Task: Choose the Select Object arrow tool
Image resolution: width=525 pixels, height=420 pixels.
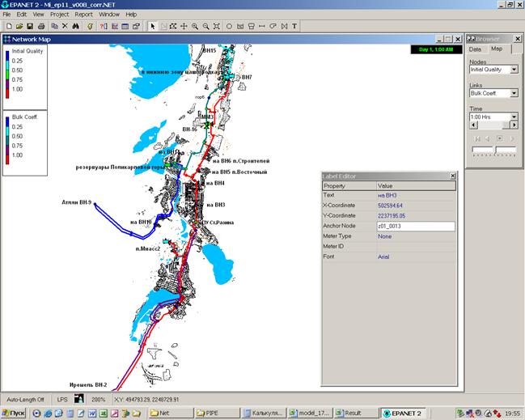Action: (x=154, y=26)
